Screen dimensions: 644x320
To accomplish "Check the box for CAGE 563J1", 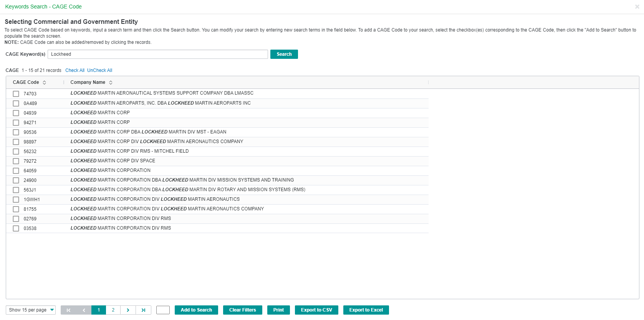I will [x=16, y=190].
